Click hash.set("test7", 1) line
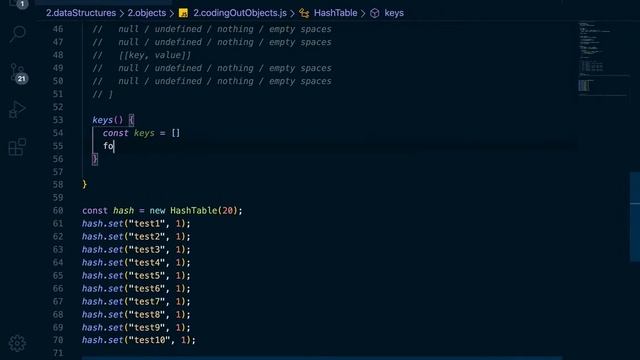640x360 pixels. 136,302
